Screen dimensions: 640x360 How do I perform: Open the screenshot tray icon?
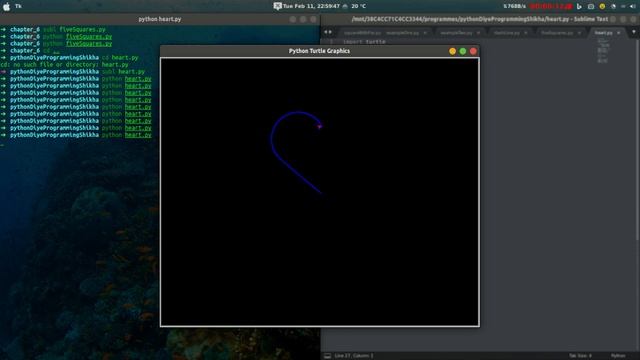point(591,6)
